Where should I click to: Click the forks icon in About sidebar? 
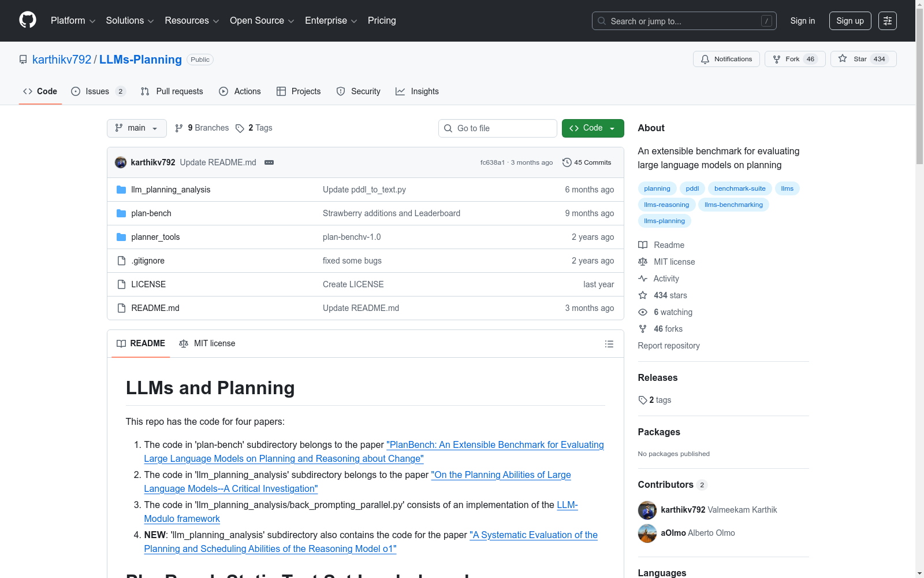[643, 329]
